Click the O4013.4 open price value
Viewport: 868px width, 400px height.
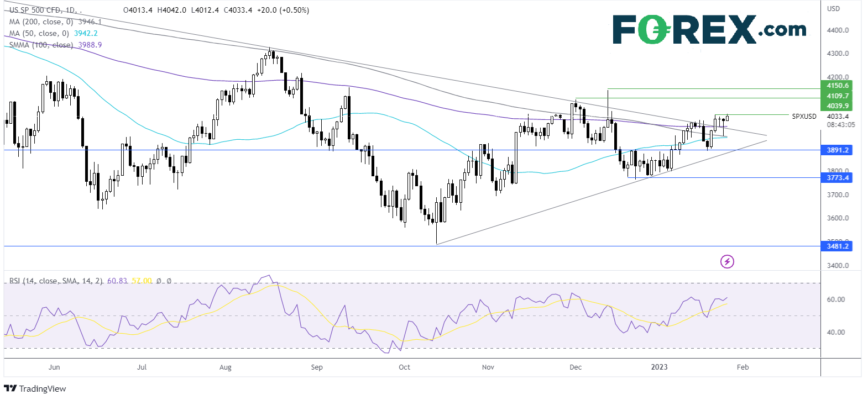(x=138, y=10)
